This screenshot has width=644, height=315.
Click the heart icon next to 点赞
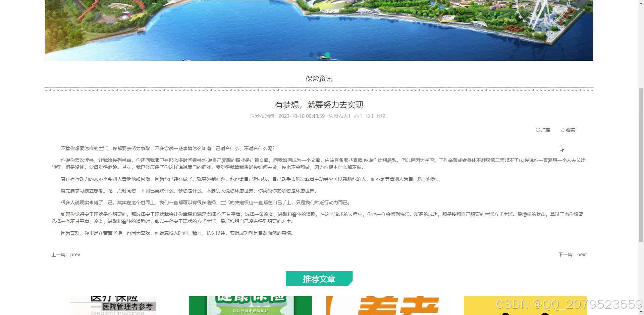click(x=538, y=130)
